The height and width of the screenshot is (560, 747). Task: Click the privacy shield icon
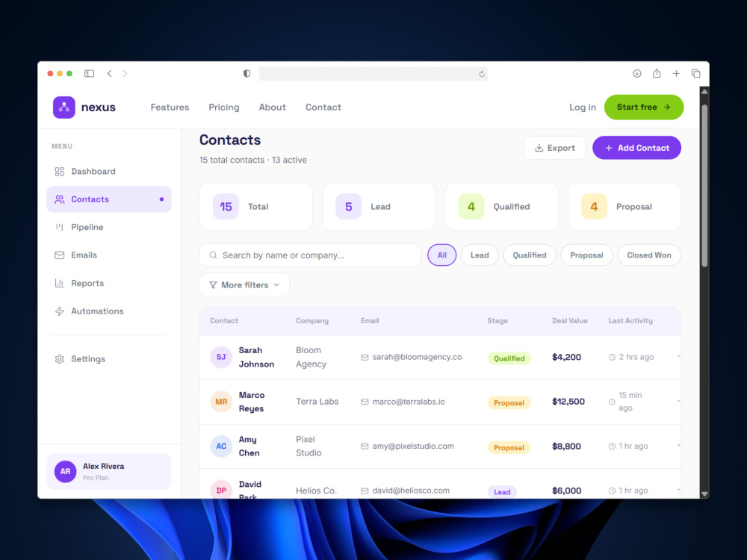247,73
